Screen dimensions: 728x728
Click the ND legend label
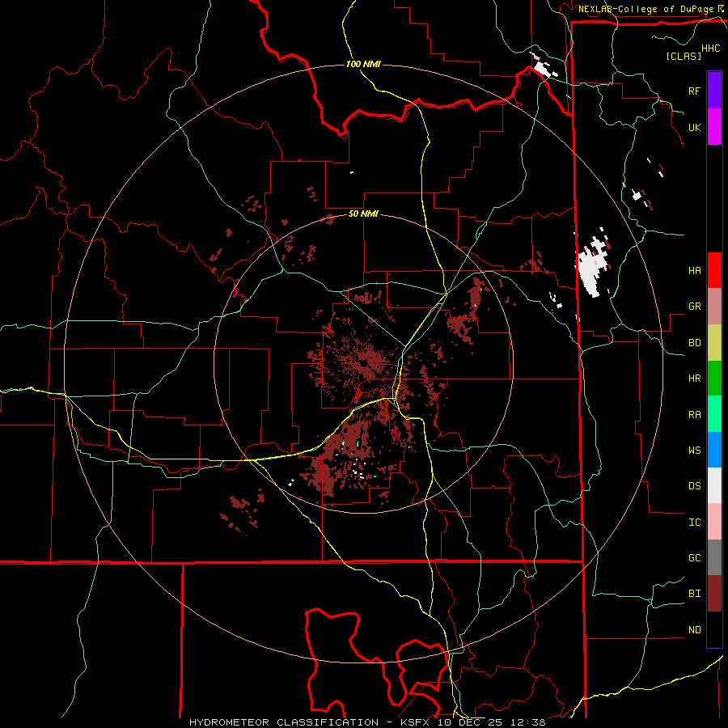click(x=694, y=630)
